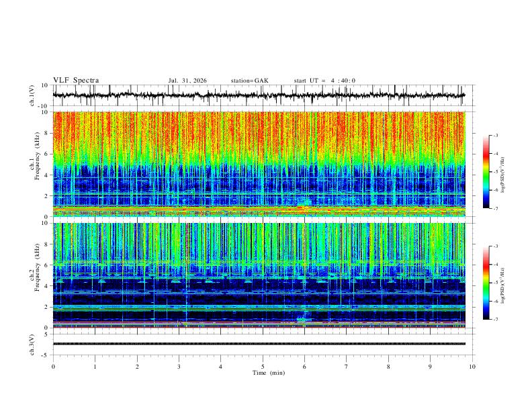Viewport: 532px width, 411px height.
Task: Click the 3 minute tick on time axis
Action: [x=179, y=367]
